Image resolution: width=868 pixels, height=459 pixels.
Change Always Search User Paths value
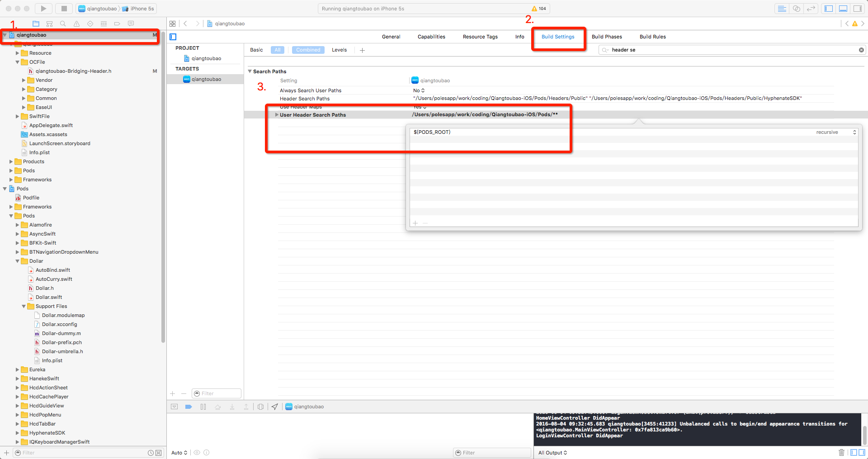[x=419, y=90]
